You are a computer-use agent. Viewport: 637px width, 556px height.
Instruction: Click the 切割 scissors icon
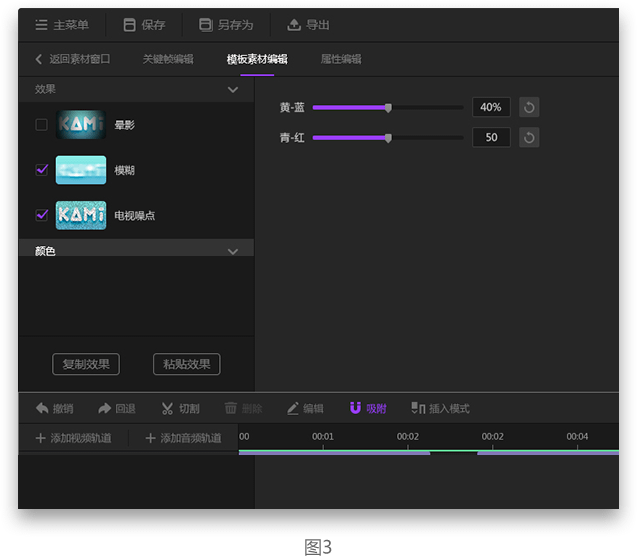167,408
